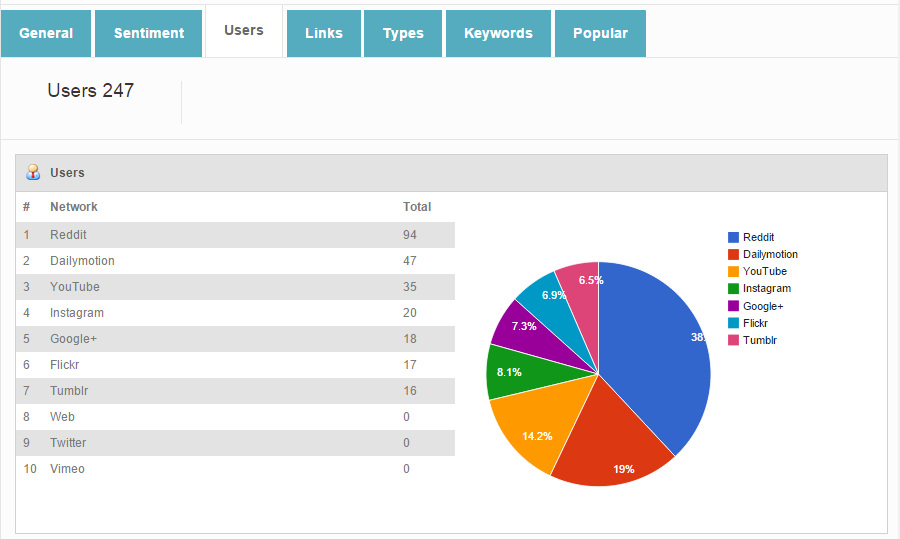The image size is (900, 539).
Task: Click the Reddit legend label
Action: click(758, 237)
